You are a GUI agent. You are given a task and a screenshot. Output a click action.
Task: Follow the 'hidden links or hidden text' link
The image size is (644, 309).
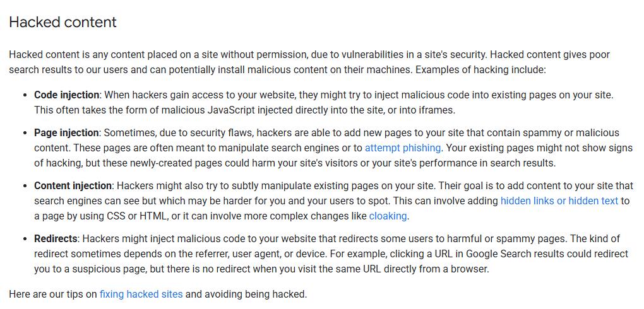(559, 201)
